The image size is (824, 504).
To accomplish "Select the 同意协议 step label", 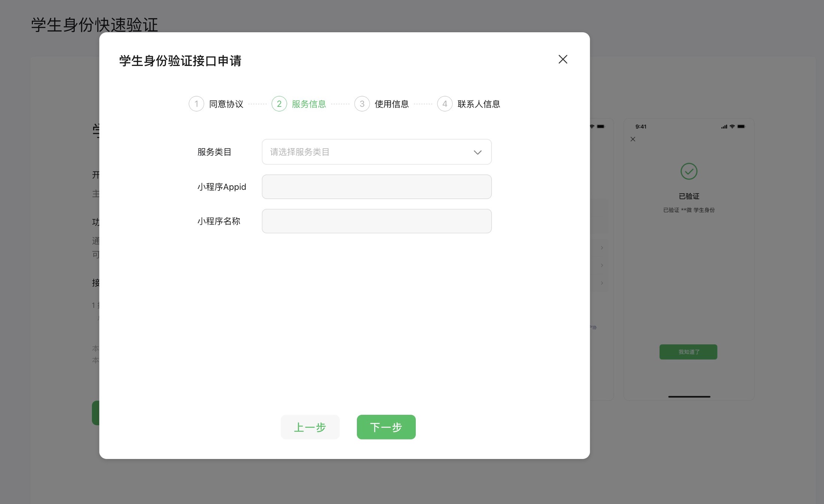I will (226, 104).
